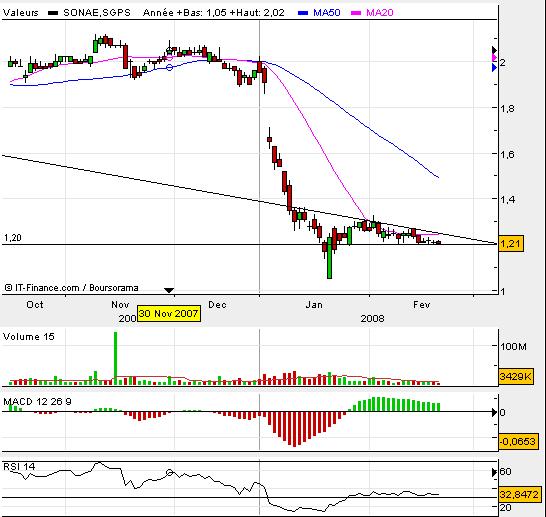Click the 1,20 horizontal line label
The image size is (546, 517).
click(13, 238)
